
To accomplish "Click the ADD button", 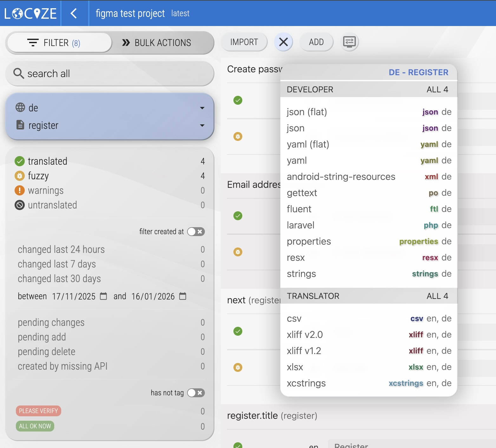I will pos(316,42).
